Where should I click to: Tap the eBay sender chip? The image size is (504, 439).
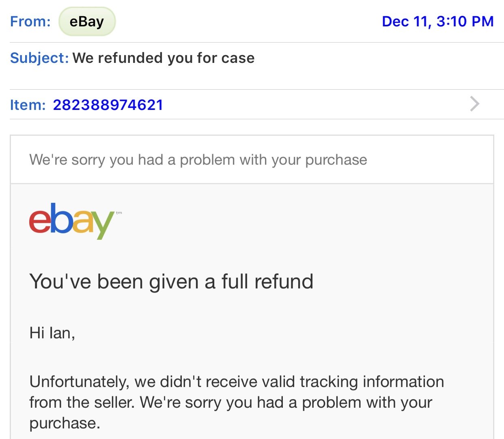[87, 22]
